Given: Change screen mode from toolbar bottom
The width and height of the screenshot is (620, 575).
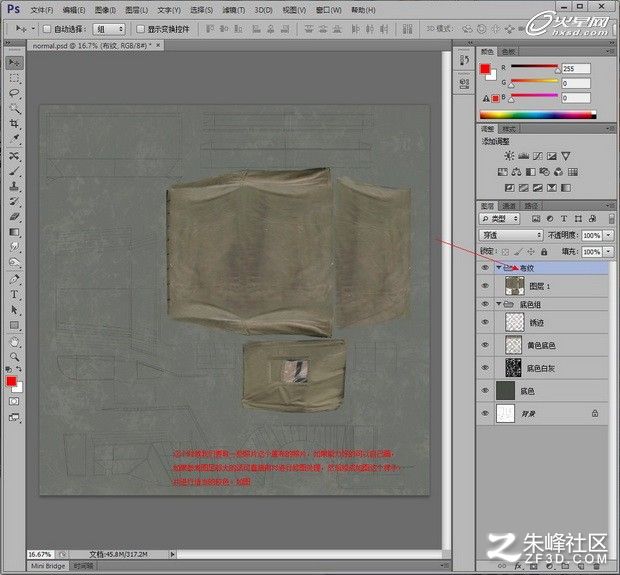Looking at the screenshot, I should pos(14,417).
